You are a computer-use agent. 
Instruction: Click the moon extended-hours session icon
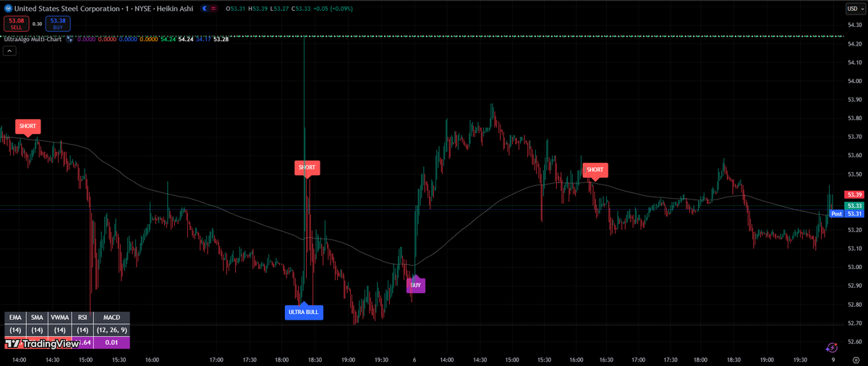coord(204,8)
